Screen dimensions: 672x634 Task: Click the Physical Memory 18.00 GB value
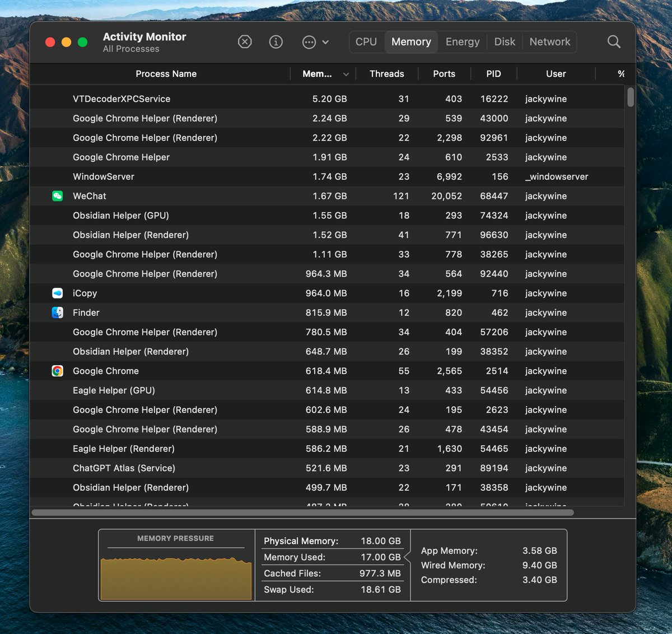[x=381, y=541]
